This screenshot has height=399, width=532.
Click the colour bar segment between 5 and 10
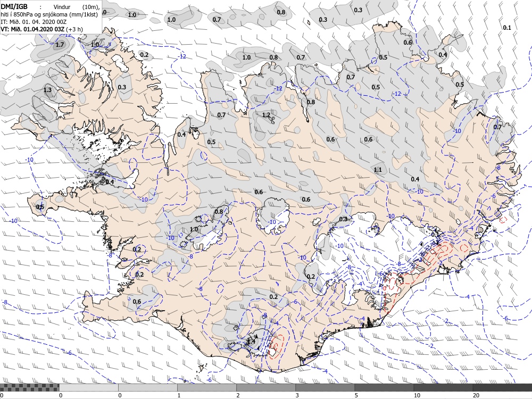tap(384, 387)
